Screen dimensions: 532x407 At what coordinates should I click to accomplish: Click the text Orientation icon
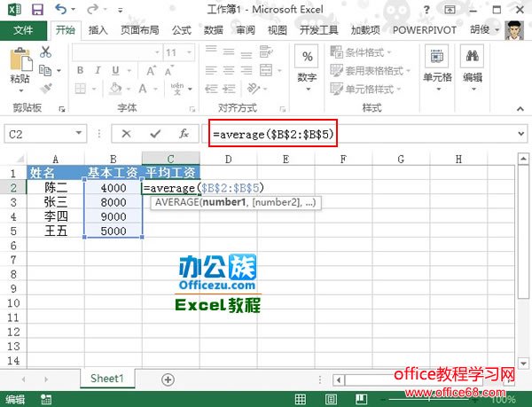(x=253, y=88)
